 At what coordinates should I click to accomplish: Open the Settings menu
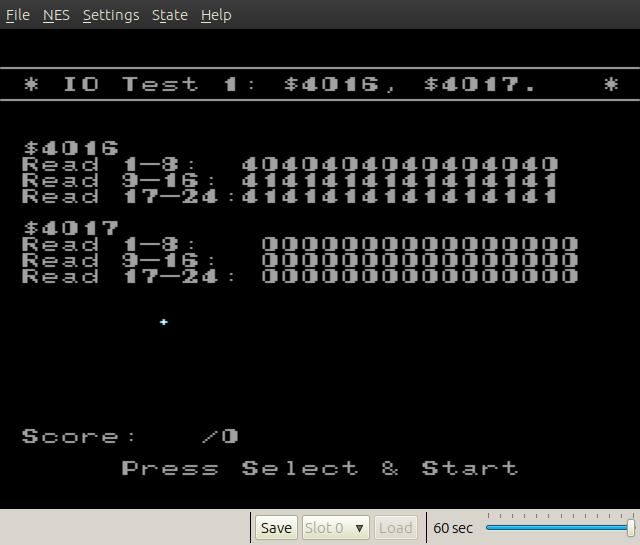[111, 15]
